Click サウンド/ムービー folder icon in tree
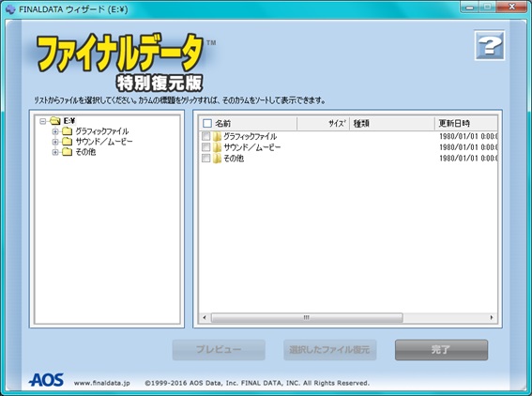This screenshot has width=532, height=396. (67, 142)
